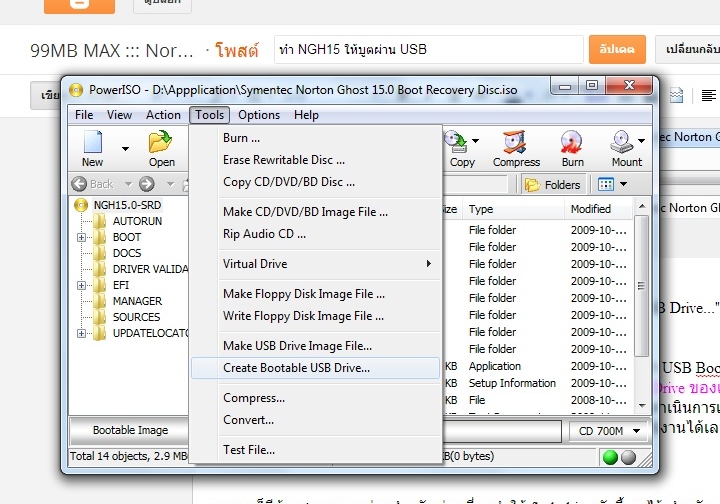The height and width of the screenshot is (504, 720).
Task: Choose Test File... in Tools menu
Action: click(x=315, y=450)
